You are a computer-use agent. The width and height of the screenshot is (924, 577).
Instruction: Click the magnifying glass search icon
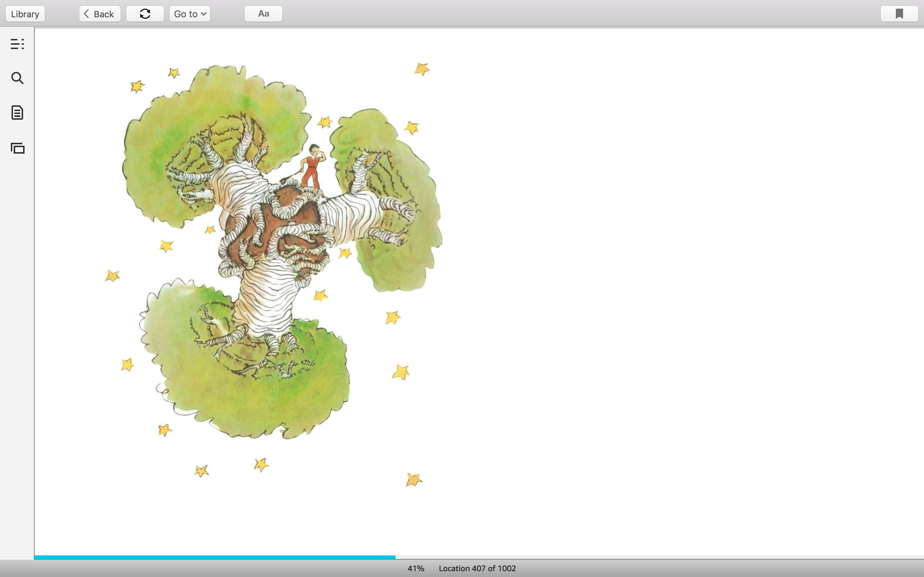coord(17,78)
